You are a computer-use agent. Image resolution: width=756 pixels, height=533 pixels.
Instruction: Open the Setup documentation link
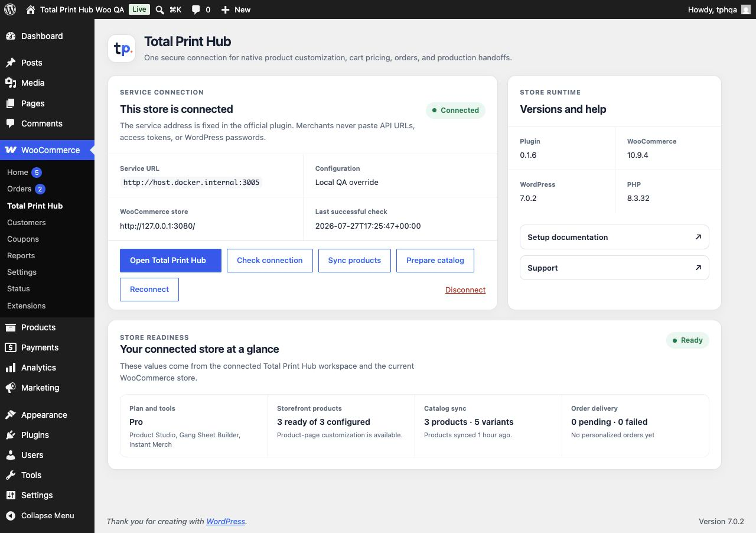pyautogui.click(x=614, y=237)
